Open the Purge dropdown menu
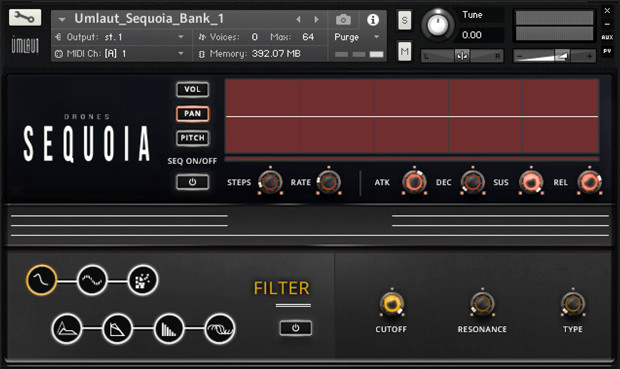 click(x=376, y=37)
